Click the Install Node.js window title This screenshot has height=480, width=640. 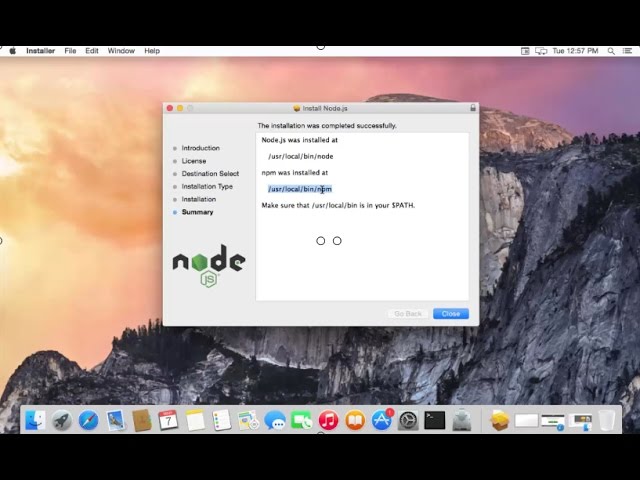coord(325,108)
